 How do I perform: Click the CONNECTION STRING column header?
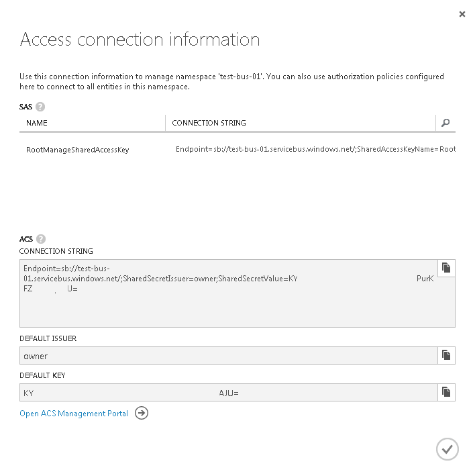coord(209,123)
